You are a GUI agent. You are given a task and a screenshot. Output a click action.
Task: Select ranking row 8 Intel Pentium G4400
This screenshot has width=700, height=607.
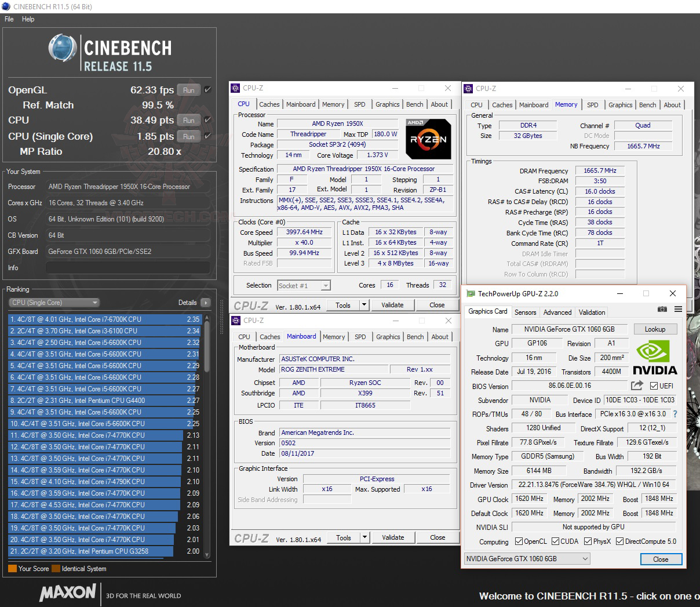(x=104, y=401)
